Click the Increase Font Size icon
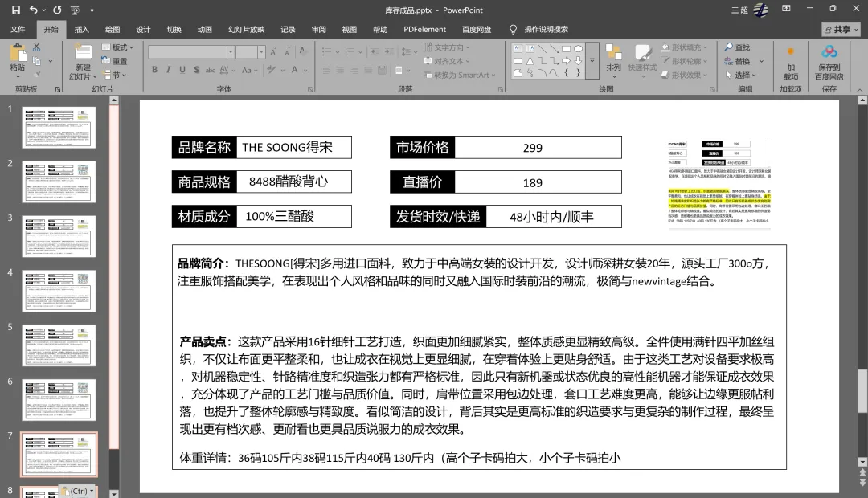 (273, 51)
